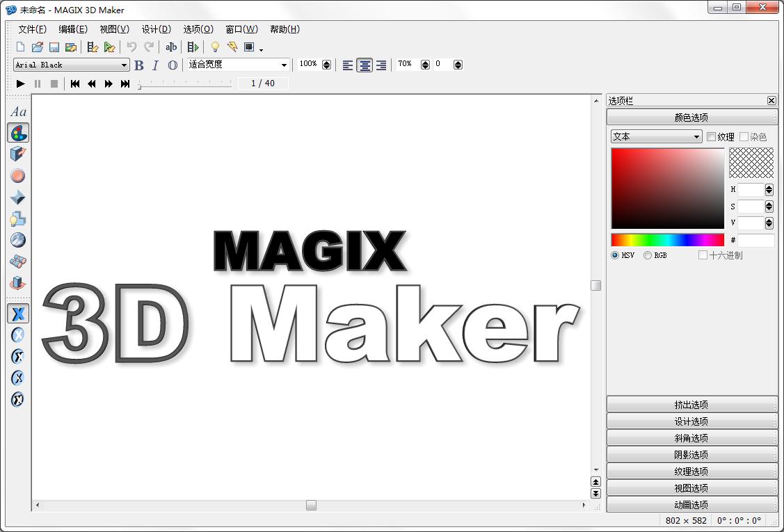Viewport: 784px width, 532px height.
Task: Click the filmstrip export animation icon
Action: click(93, 47)
